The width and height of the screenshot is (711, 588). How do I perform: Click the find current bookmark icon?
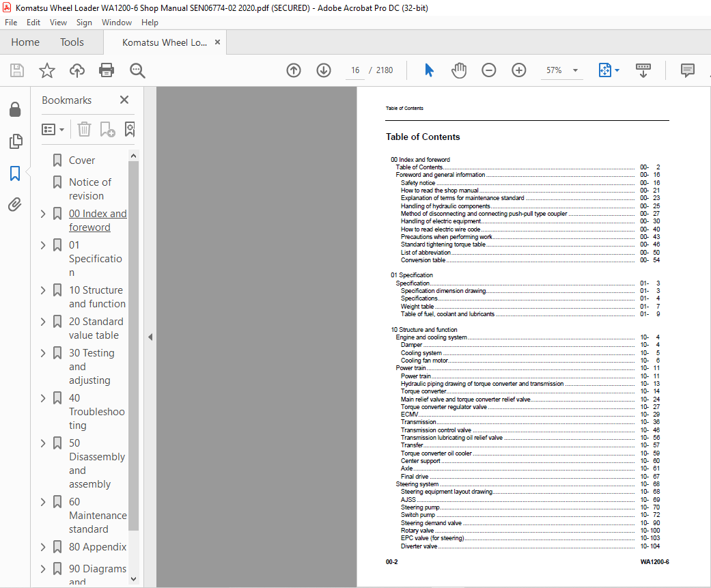click(130, 130)
